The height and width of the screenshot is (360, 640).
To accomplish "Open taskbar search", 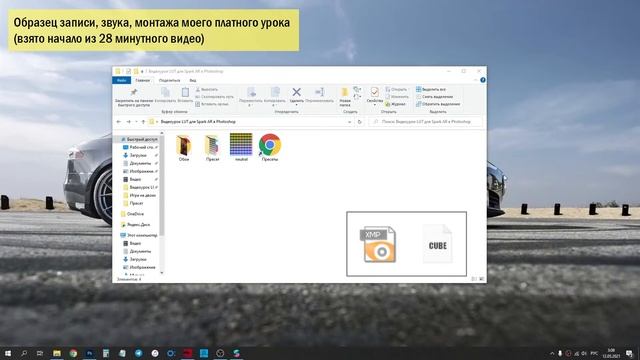I will (24, 353).
